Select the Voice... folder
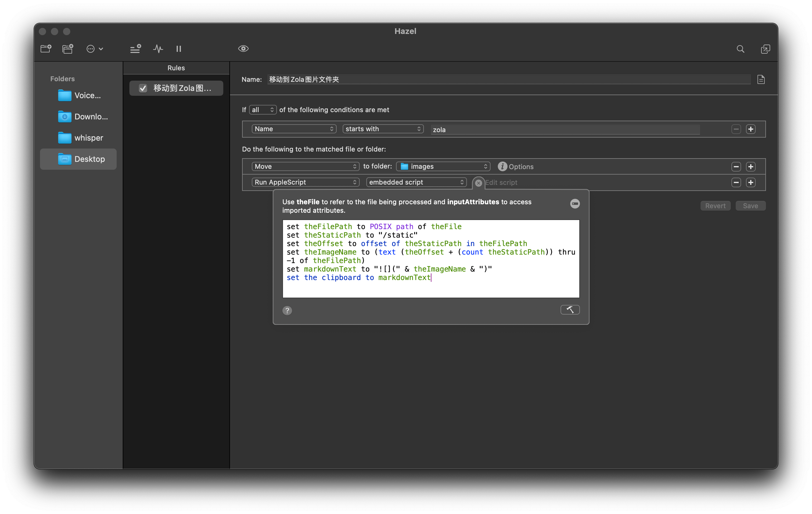The height and width of the screenshot is (514, 812). pos(79,95)
